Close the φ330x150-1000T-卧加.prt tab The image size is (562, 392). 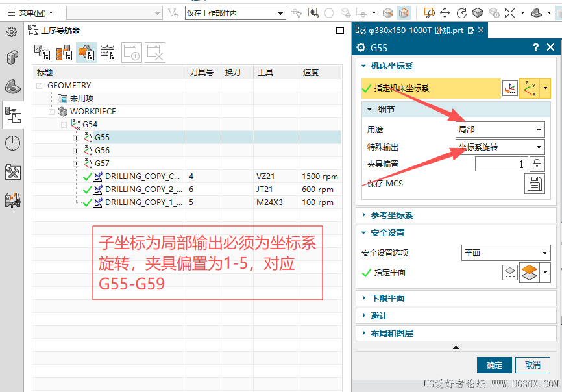click(x=481, y=30)
